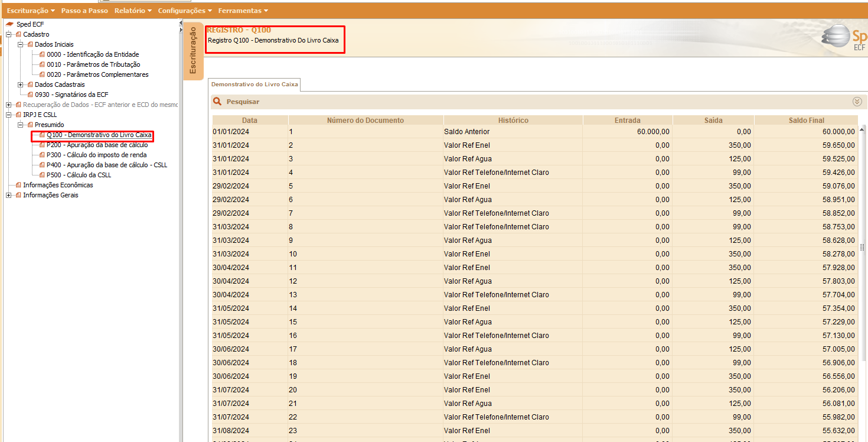The image size is (868, 442).
Task: Click the 0000 Identificação da Entidade document icon
Action: pos(42,54)
